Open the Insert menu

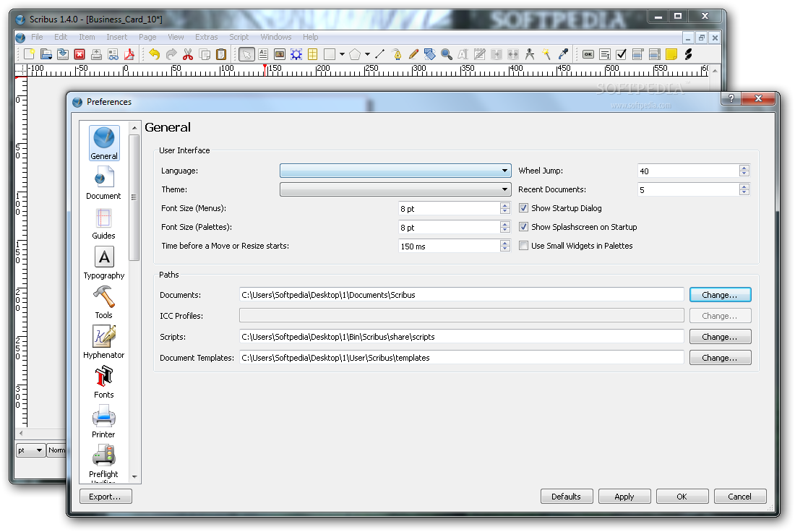click(x=116, y=37)
